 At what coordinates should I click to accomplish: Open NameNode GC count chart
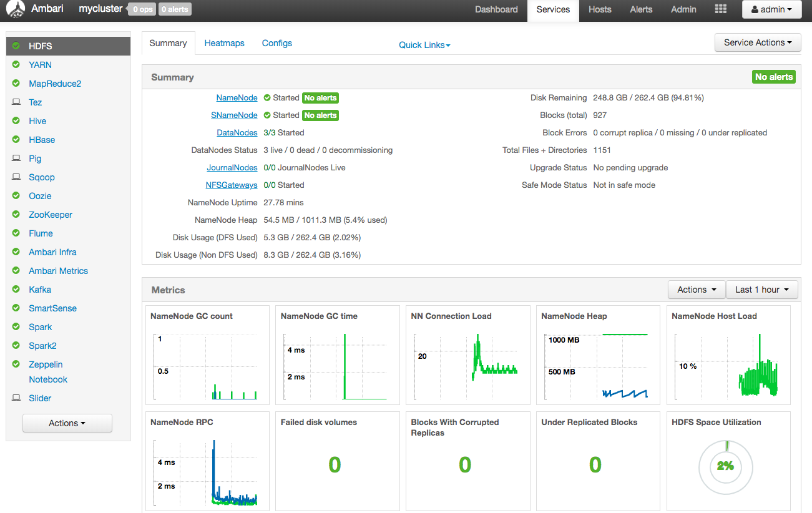(x=207, y=355)
